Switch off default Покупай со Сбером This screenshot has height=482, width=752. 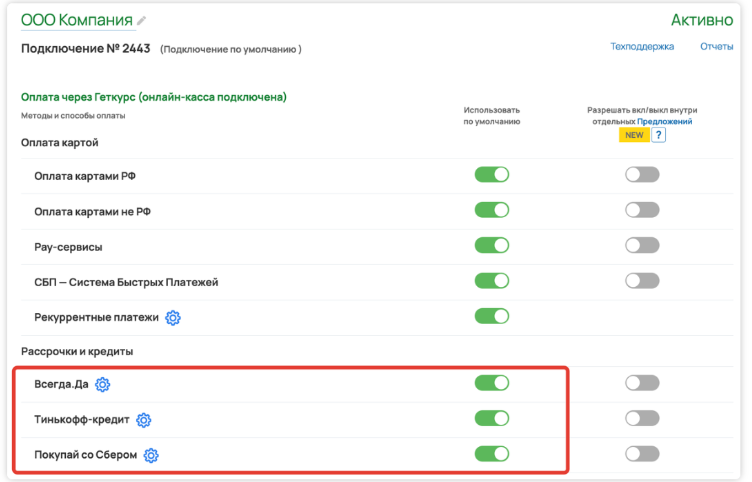click(x=492, y=454)
